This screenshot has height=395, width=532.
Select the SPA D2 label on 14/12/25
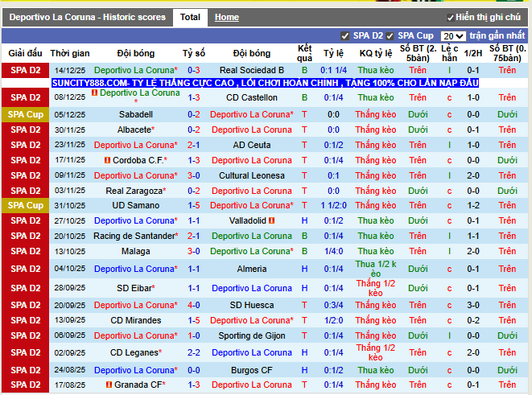(x=26, y=70)
